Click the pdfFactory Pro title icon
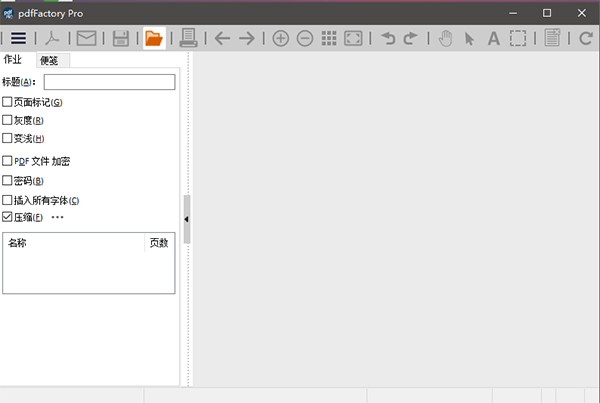 (x=8, y=13)
